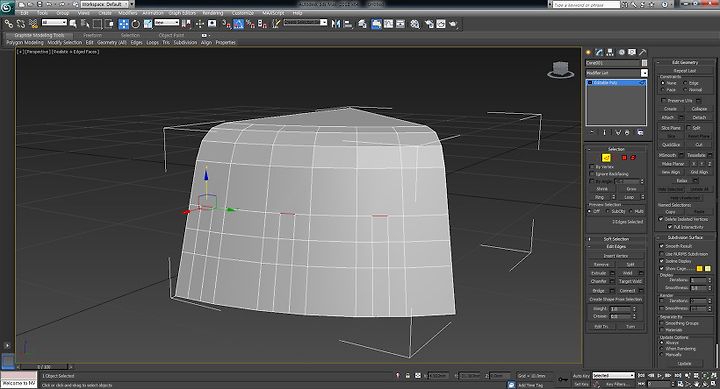Select Polygon sub-object level icon
Viewport: 720px width, 389px height.
[x=624, y=158]
